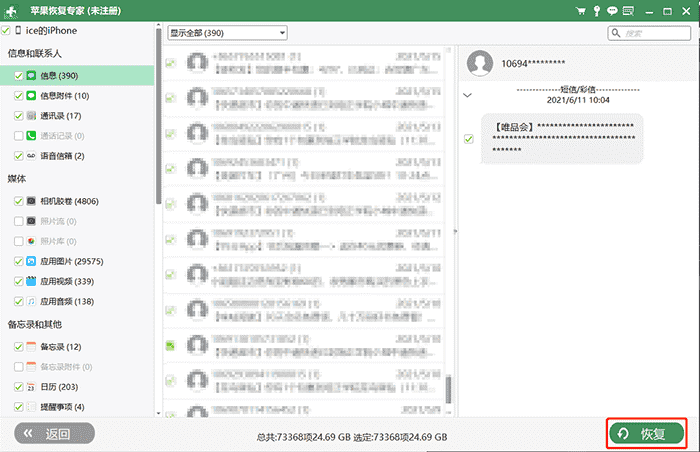Open the registration key icon
700x452 pixels.
[x=596, y=10]
